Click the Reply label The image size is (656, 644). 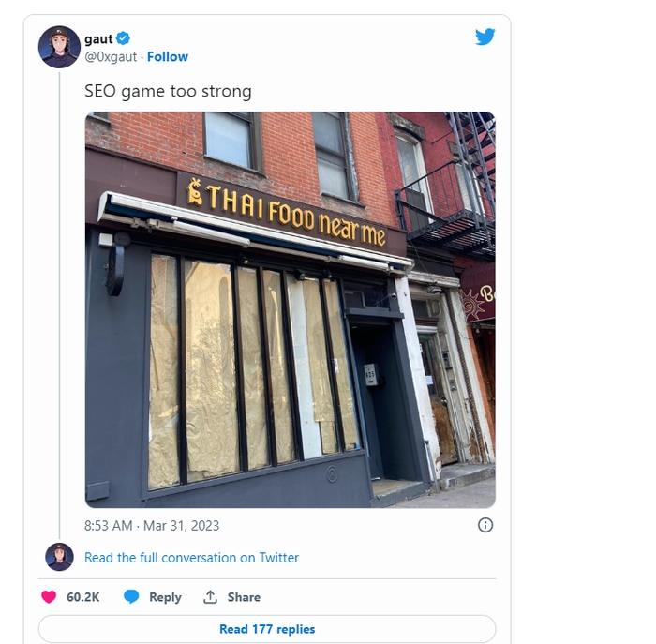point(165,597)
